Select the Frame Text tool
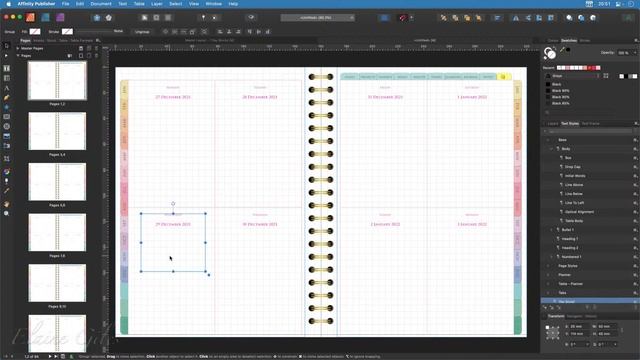This screenshot has height=360, width=640. (7, 68)
